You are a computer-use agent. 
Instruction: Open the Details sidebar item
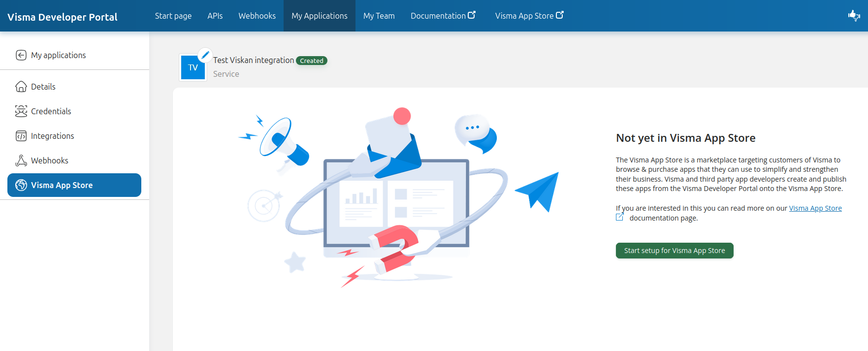(x=74, y=87)
